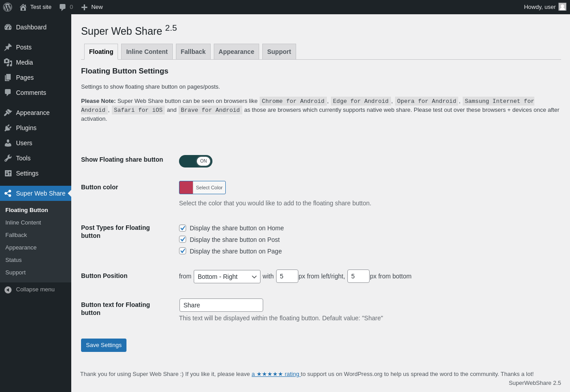Switch to the Support tab
This screenshot has width=570, height=392.
279,52
